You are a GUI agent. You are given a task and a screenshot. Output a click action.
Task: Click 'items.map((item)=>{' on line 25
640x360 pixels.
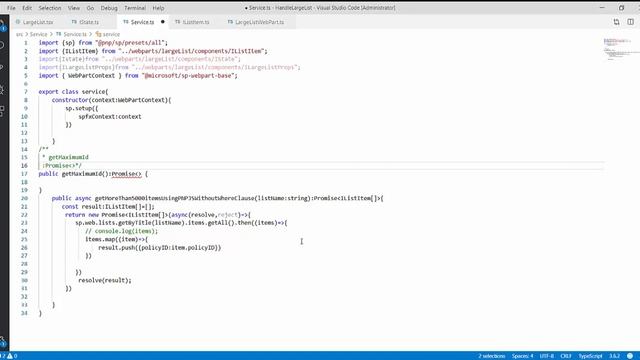[116, 239]
